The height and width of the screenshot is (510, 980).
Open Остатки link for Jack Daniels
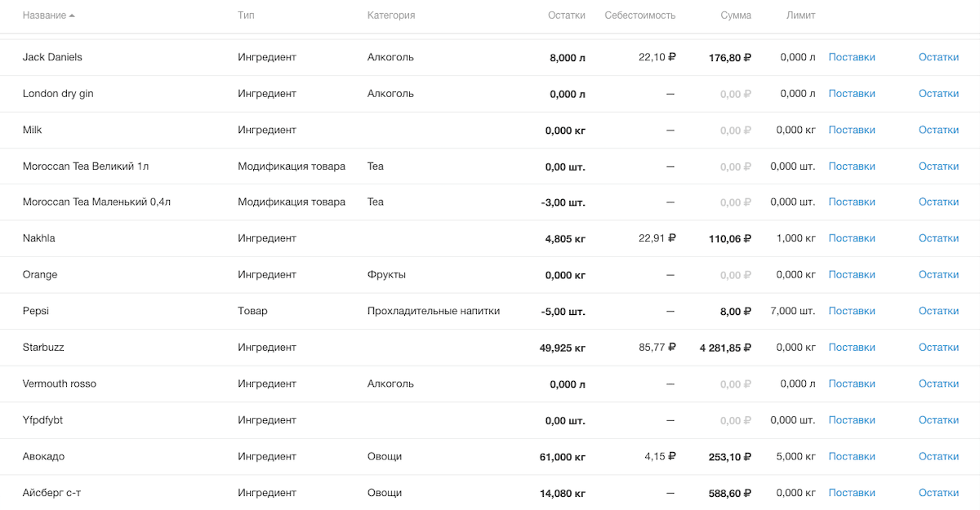click(x=938, y=57)
